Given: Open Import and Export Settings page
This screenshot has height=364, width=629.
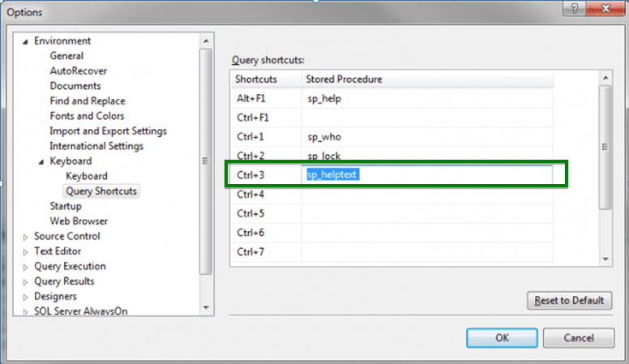Looking at the screenshot, I should click(108, 131).
